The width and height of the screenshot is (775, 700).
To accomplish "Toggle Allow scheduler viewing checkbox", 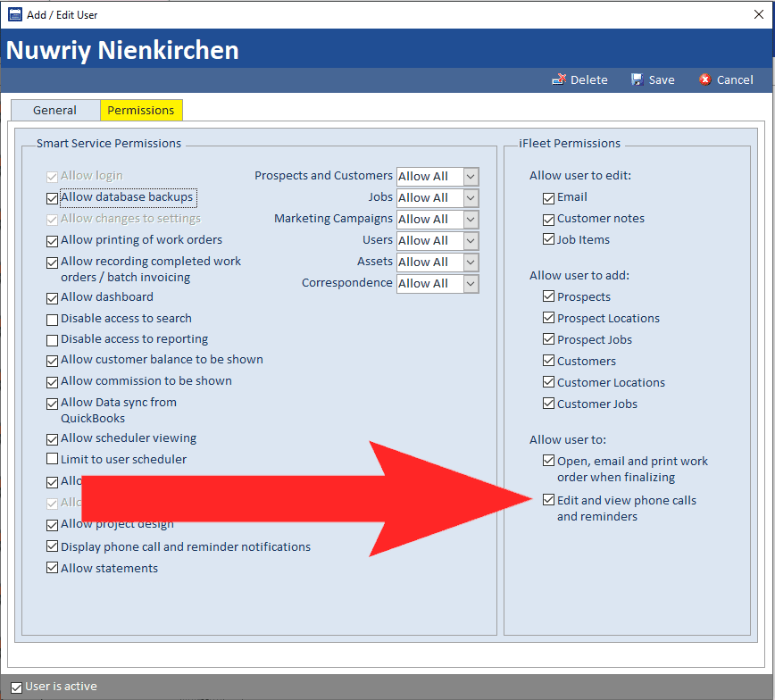I will (x=52, y=439).
